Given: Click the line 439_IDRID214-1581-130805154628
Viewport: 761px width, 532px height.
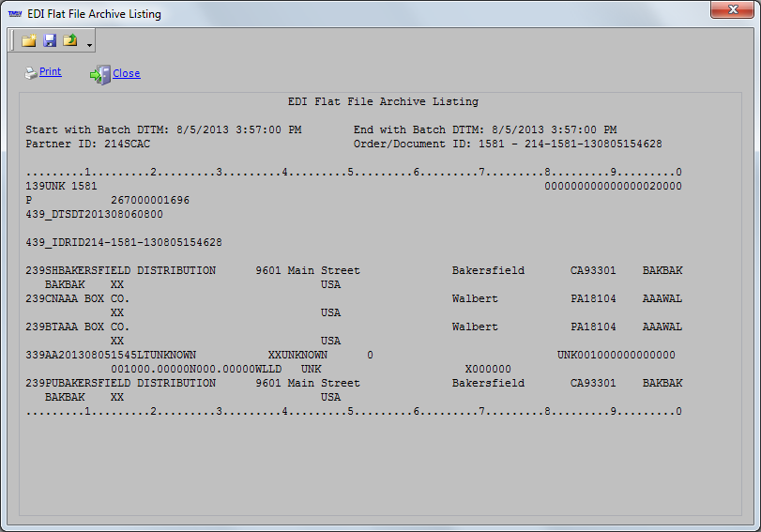Looking at the screenshot, I should 124,242.
